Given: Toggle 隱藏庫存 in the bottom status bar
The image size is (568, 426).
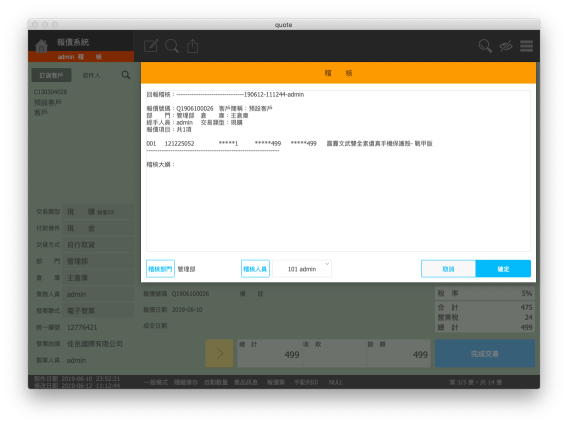Looking at the screenshot, I should (x=185, y=382).
